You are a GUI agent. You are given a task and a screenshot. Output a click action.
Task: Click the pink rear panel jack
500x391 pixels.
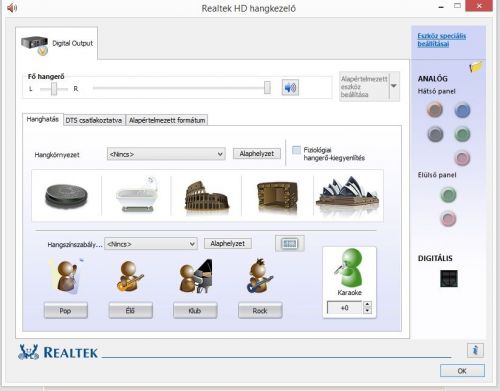tap(462, 158)
